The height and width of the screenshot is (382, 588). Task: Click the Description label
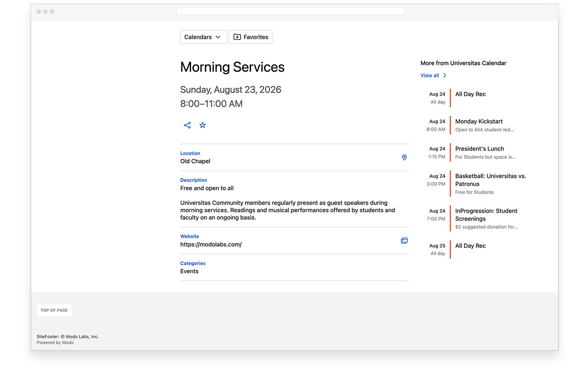click(x=194, y=180)
